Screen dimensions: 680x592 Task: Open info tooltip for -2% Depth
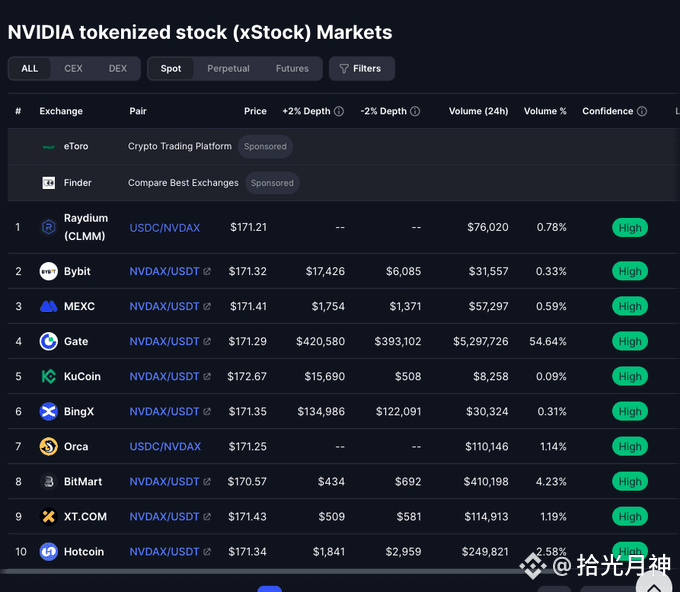point(415,111)
